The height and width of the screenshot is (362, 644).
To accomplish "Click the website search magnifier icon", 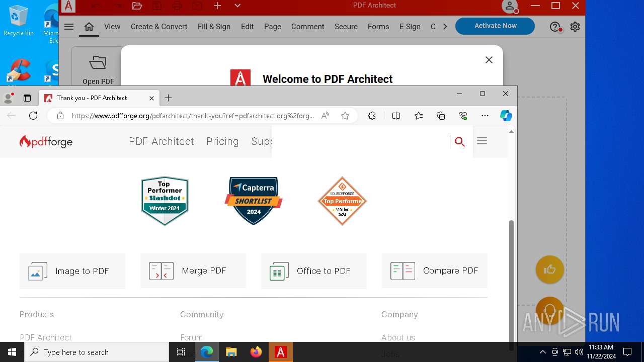I will click(459, 142).
